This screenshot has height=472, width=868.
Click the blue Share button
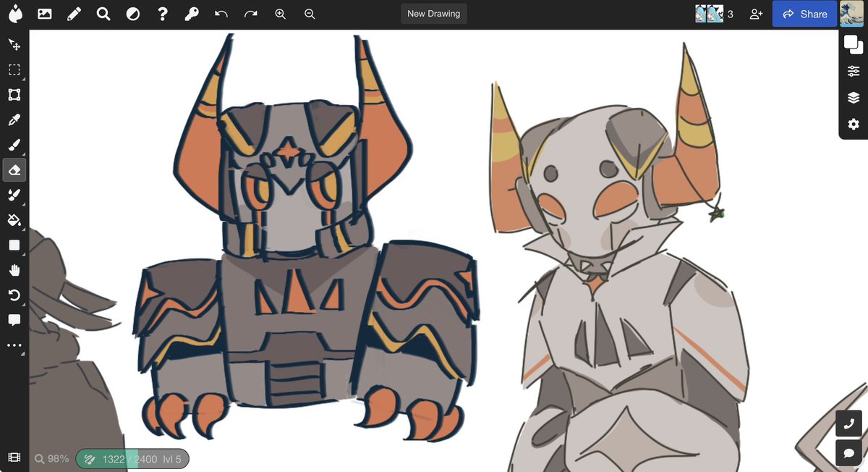tap(804, 14)
